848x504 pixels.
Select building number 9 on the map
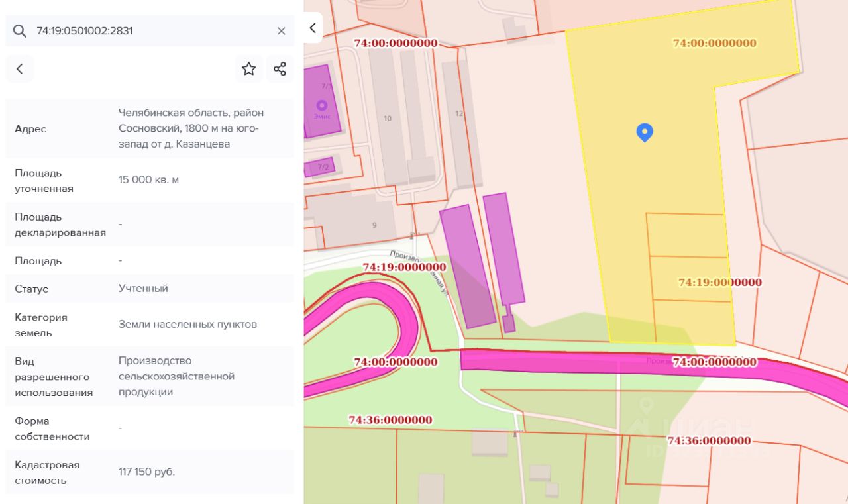(374, 225)
